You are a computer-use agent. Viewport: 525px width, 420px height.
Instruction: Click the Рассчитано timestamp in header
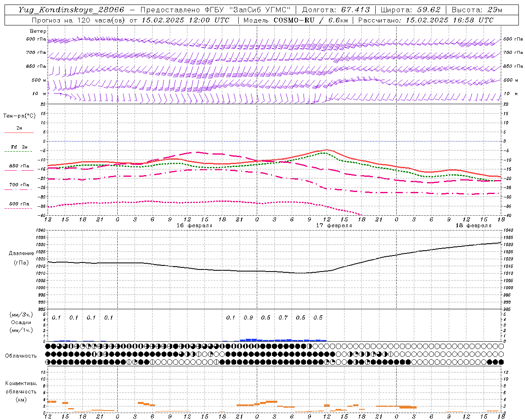click(x=426, y=20)
